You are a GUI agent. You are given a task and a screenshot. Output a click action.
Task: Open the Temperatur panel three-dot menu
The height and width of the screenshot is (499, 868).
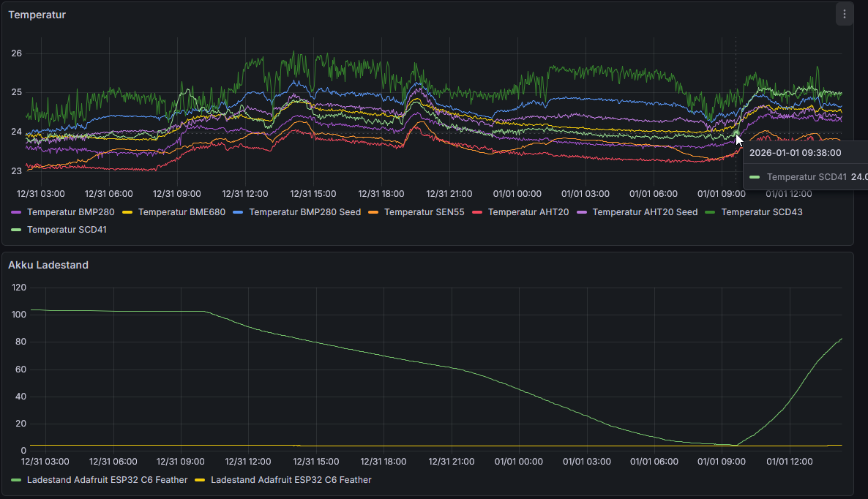(x=845, y=14)
